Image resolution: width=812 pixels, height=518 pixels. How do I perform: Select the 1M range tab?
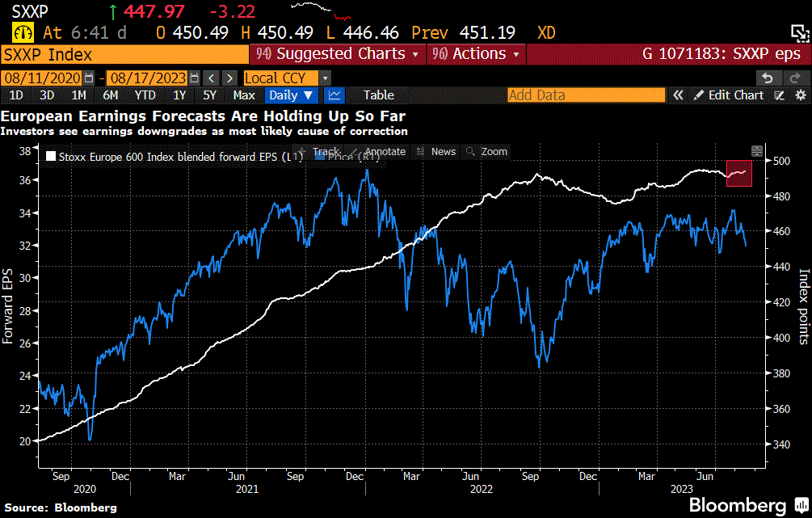(x=78, y=95)
